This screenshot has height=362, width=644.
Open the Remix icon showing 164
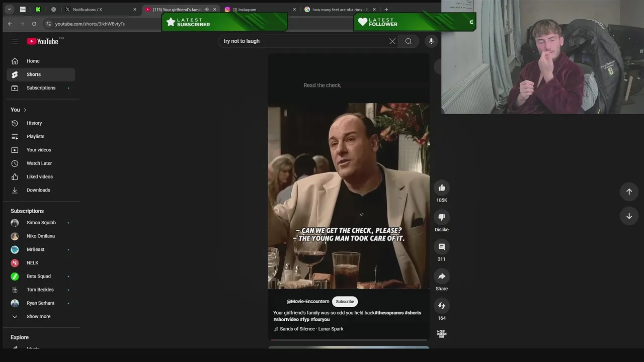442,306
